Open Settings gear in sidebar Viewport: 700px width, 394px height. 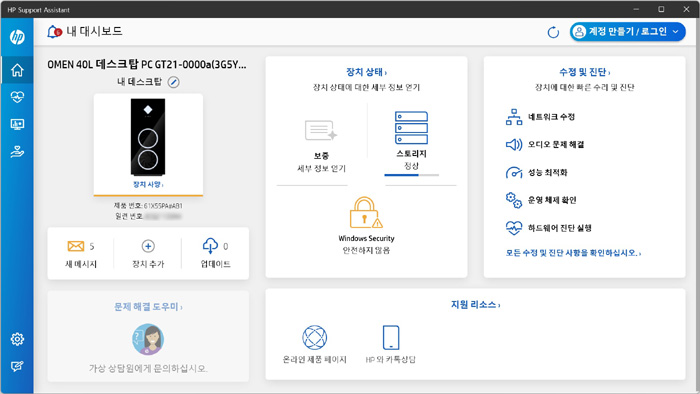(17, 339)
